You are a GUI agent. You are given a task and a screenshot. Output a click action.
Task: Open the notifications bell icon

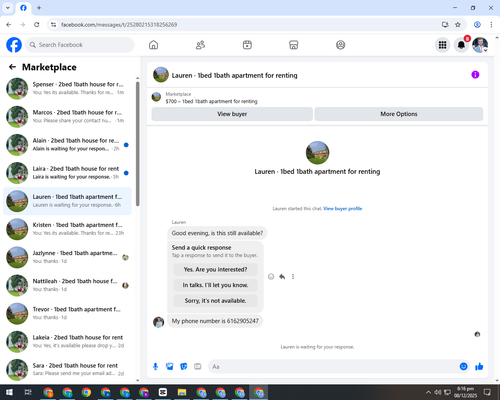tap(461, 45)
